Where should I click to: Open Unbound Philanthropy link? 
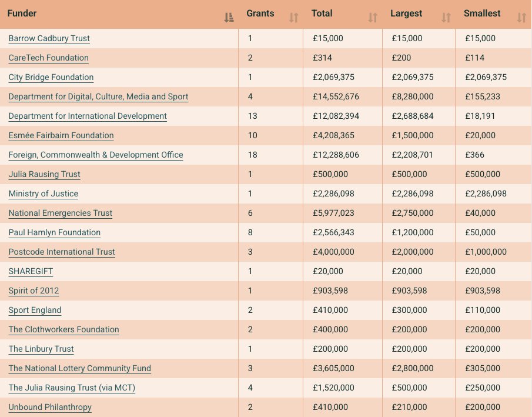[x=50, y=407]
